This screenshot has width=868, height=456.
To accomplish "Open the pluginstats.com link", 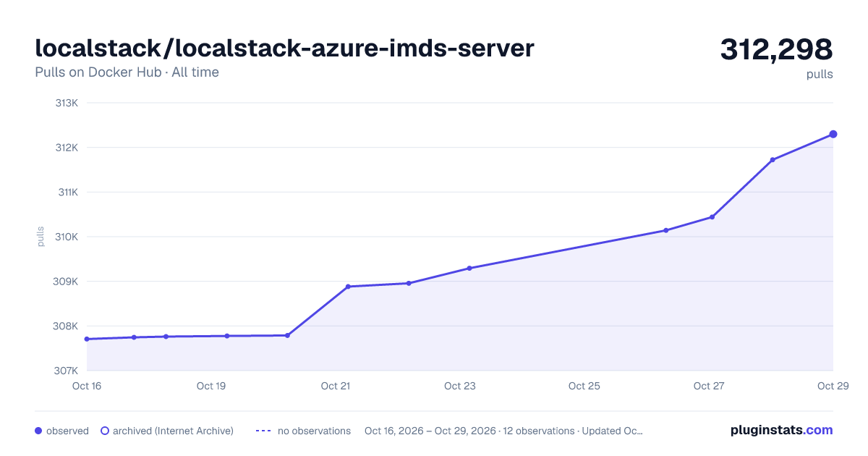I will [781, 430].
